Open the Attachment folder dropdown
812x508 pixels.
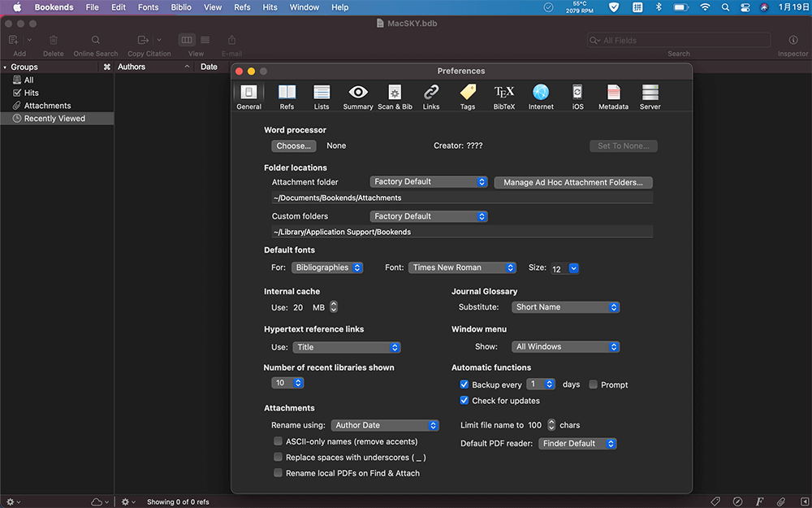coord(429,182)
